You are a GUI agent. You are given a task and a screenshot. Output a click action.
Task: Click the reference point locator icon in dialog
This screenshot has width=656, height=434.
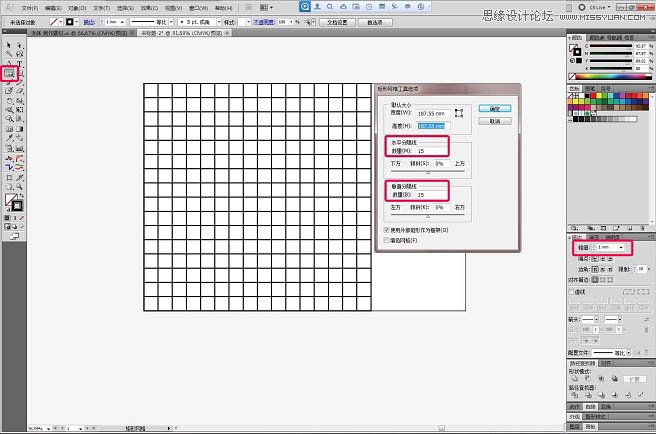(460, 112)
